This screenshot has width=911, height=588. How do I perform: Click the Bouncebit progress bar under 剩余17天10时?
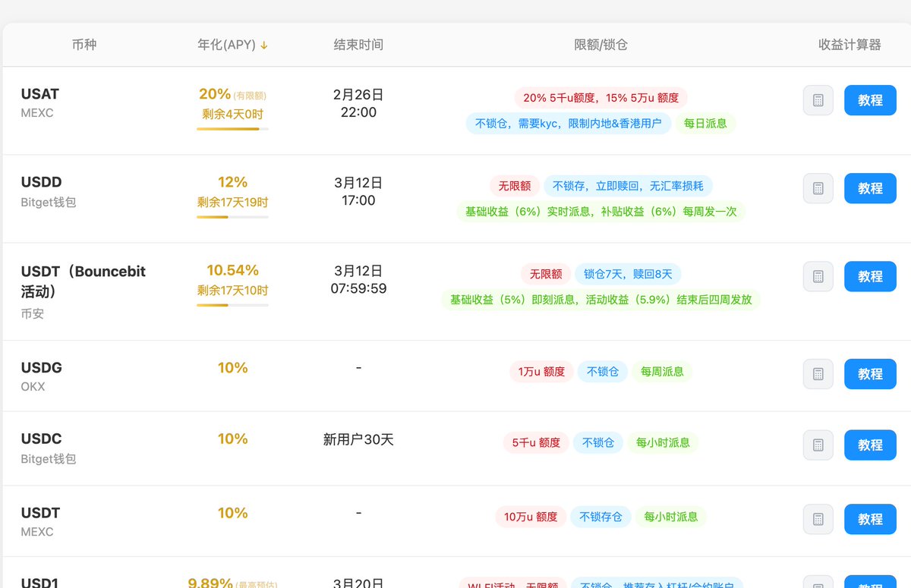click(232, 305)
